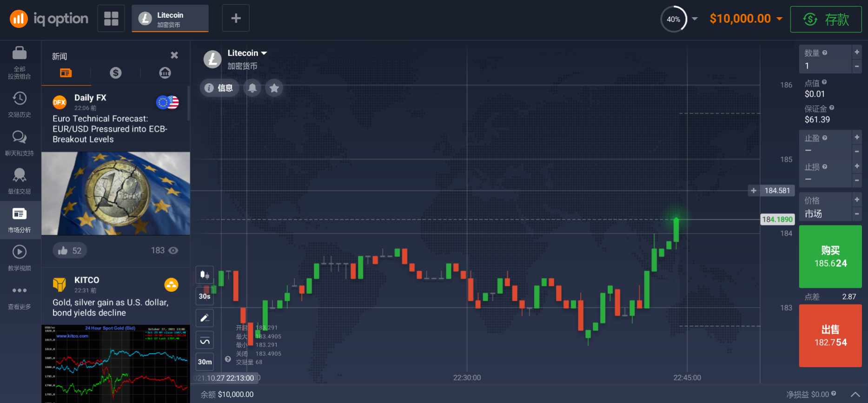Open the chart type candlestick icon
Image resolution: width=868 pixels, height=403 pixels.
pyautogui.click(x=205, y=275)
